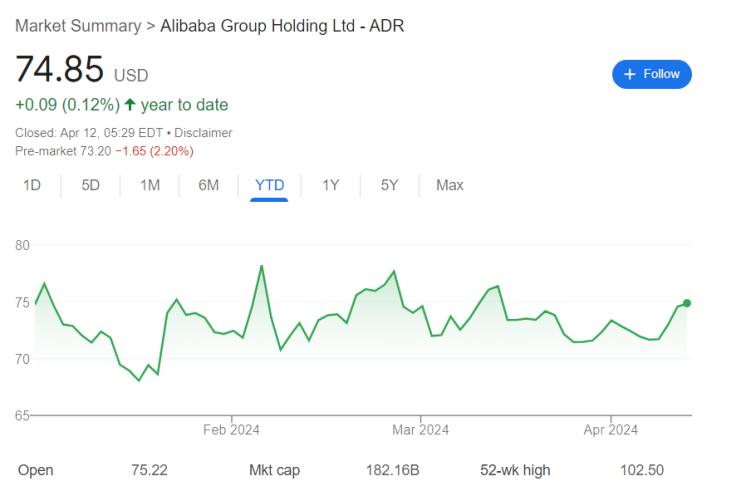Click the 74.85 stock price
Viewport: 741px width, 486px height.
[x=59, y=69]
